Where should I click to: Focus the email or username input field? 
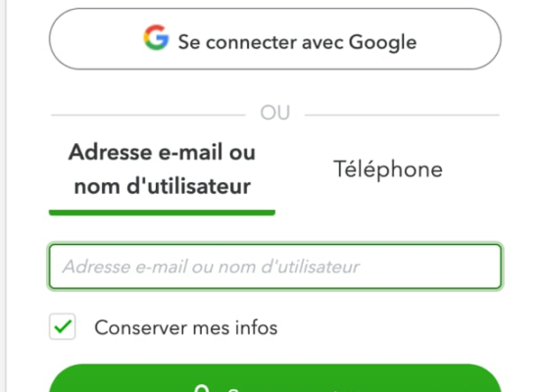(275, 267)
